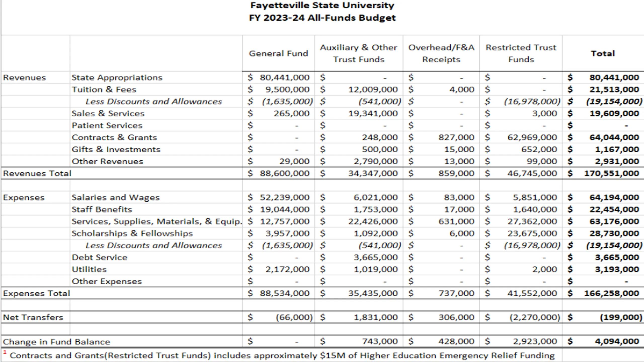The height and width of the screenshot is (362, 644).
Task: Select 'Restricted Trust Funds' column header
Action: coord(521,53)
